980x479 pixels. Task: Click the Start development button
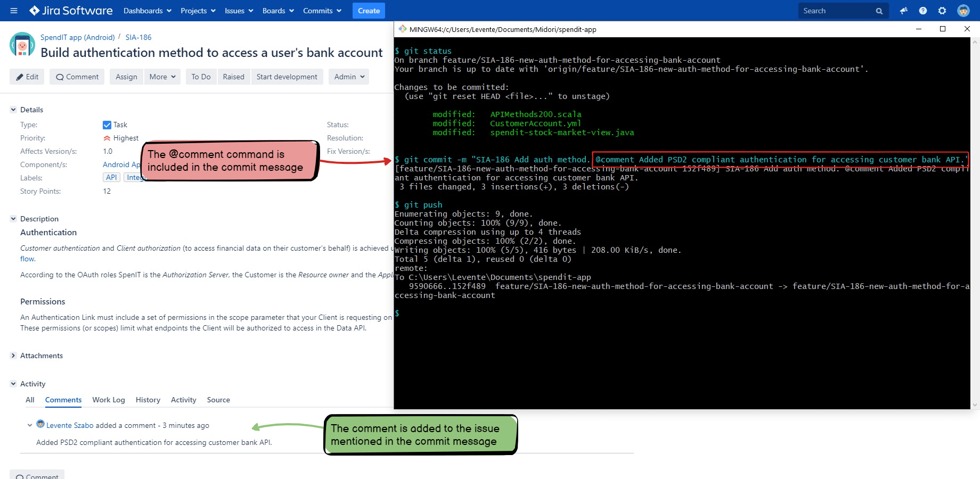coord(287,77)
